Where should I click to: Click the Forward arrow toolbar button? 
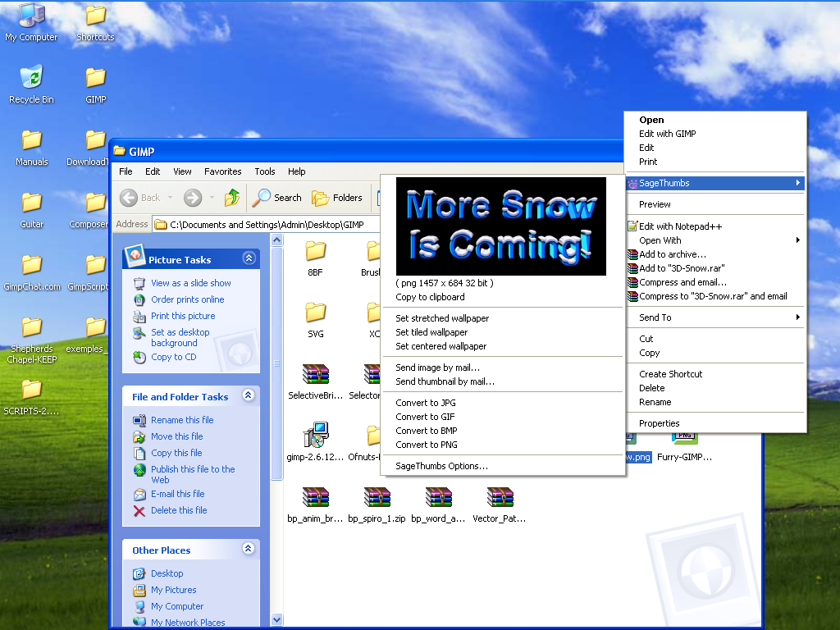pyautogui.click(x=193, y=198)
